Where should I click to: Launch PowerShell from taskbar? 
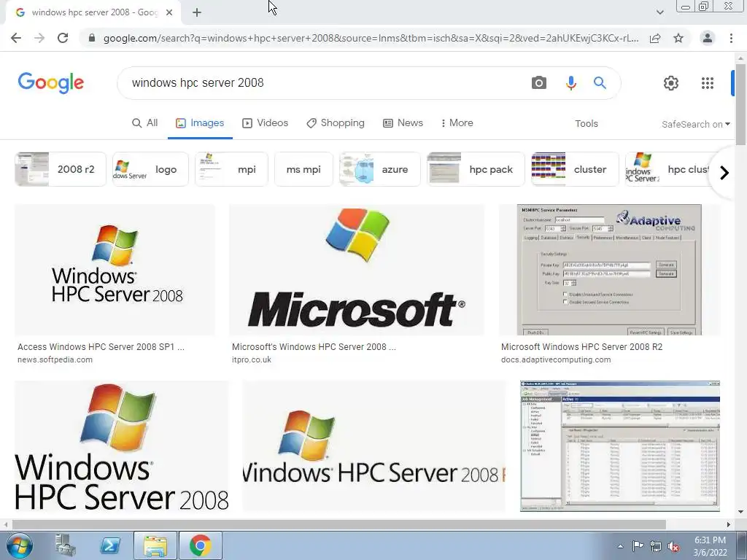tap(110, 545)
